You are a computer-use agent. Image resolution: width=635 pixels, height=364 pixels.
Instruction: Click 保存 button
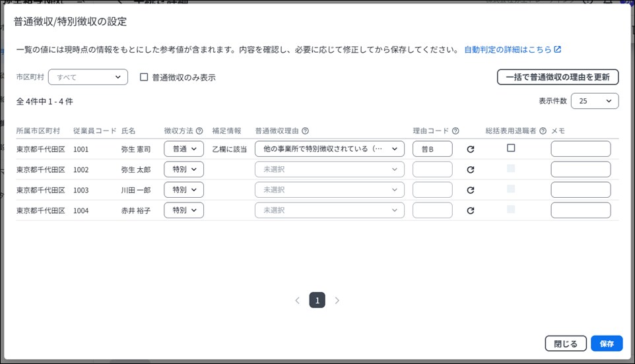[607, 344]
